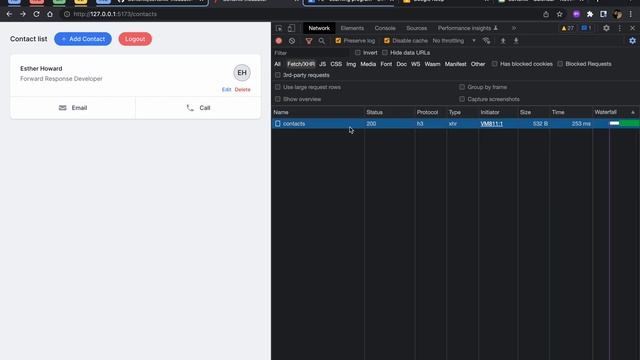Screen dimensions: 640x360
Task: Enable Group by frame checkbox
Action: click(x=462, y=87)
